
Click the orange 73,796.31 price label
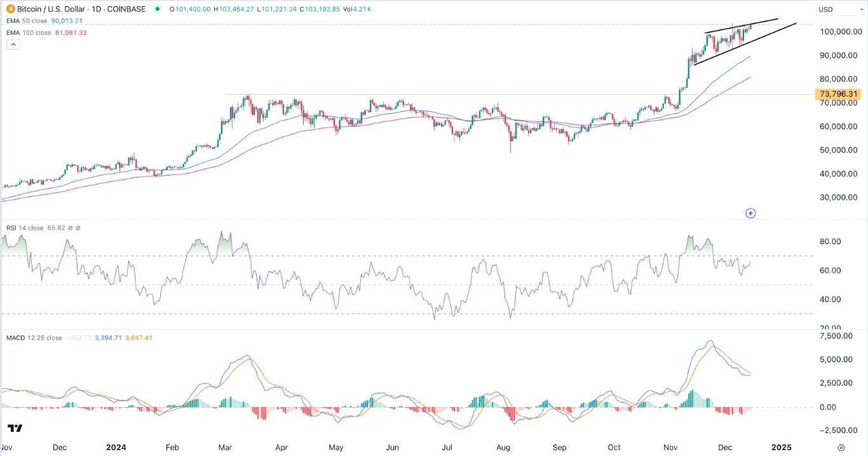[837, 93]
